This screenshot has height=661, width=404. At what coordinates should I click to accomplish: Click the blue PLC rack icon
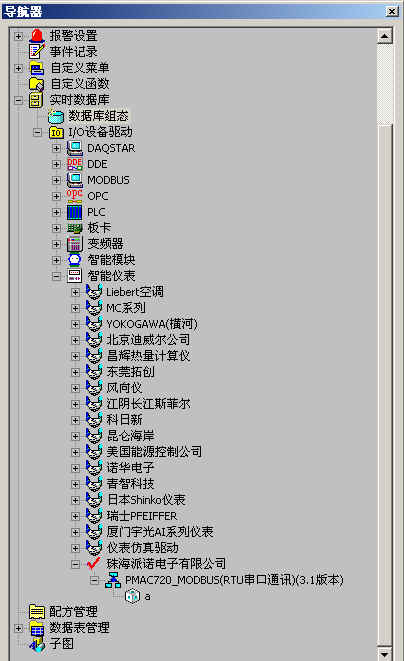[75, 212]
